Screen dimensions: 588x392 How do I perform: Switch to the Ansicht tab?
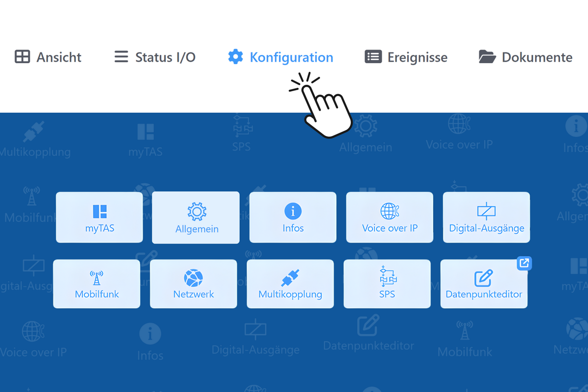click(59, 57)
